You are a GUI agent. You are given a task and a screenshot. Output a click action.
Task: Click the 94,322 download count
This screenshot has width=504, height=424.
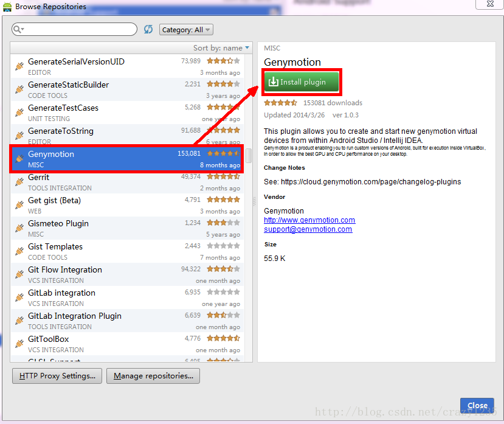191,269
